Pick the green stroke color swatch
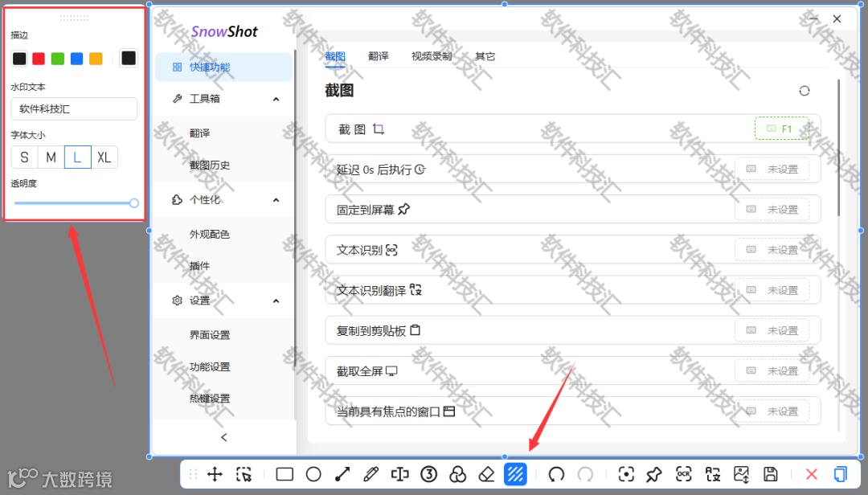The image size is (868, 495). pos(58,59)
